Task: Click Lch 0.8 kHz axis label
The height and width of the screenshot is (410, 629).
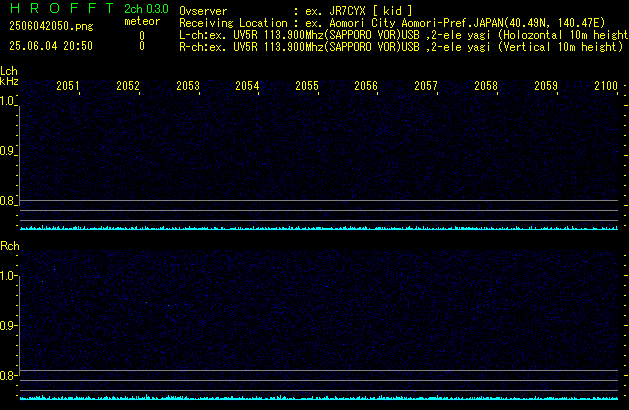Action: pyautogui.click(x=7, y=201)
